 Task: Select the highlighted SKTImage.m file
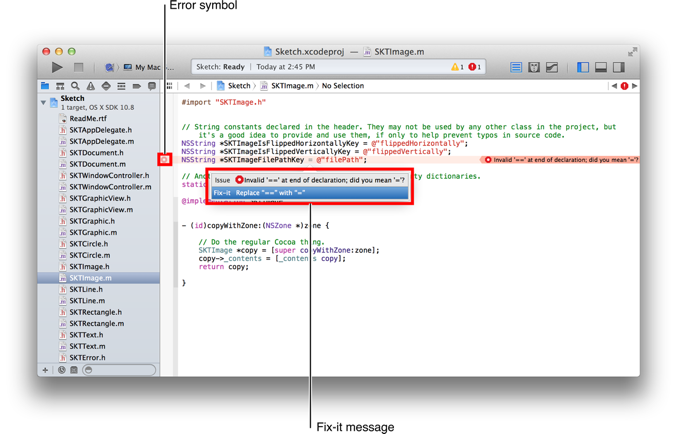tap(98, 278)
